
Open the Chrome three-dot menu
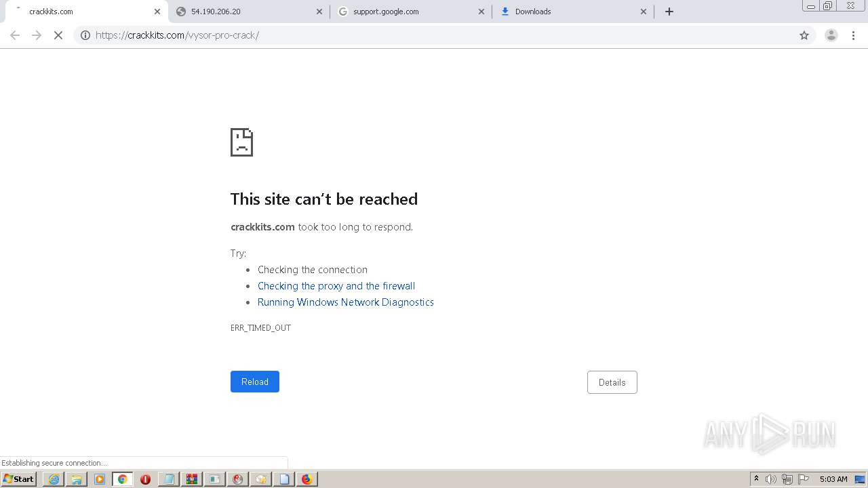point(854,35)
